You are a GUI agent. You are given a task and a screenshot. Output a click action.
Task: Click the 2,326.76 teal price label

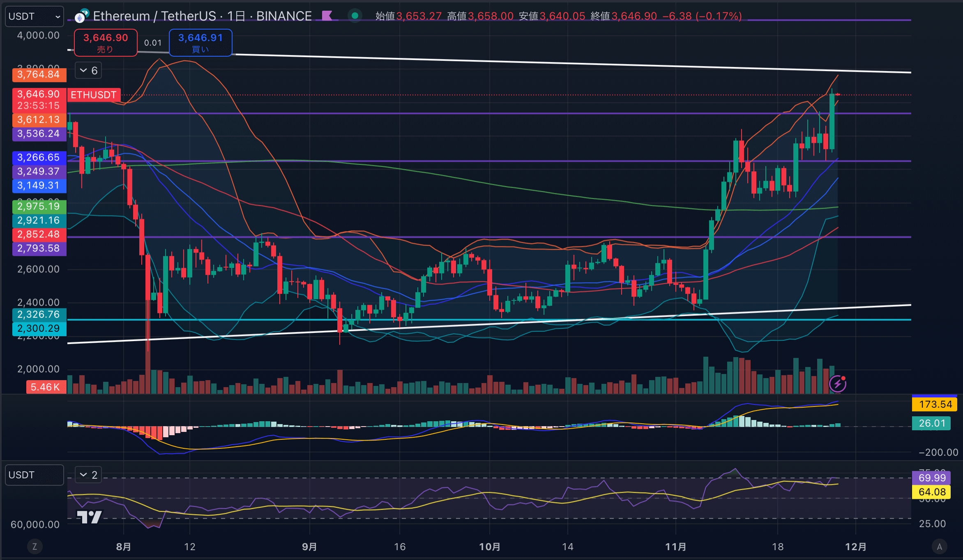[39, 314]
